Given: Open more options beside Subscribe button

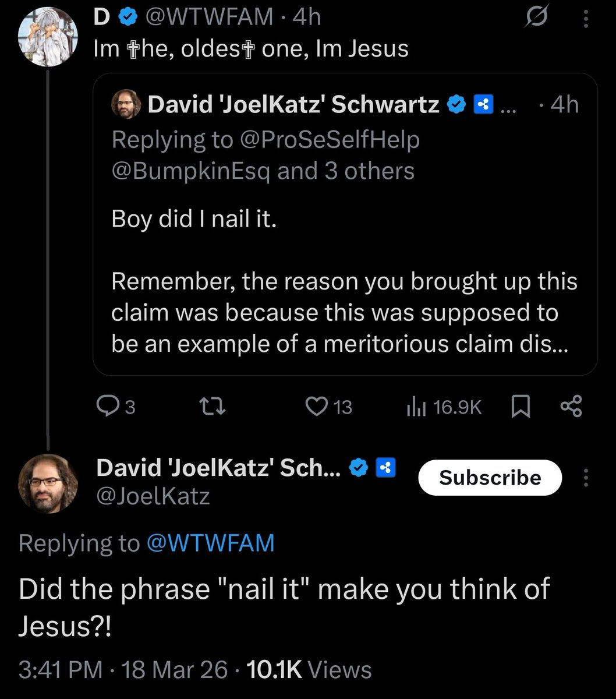Looking at the screenshot, I should point(586,478).
